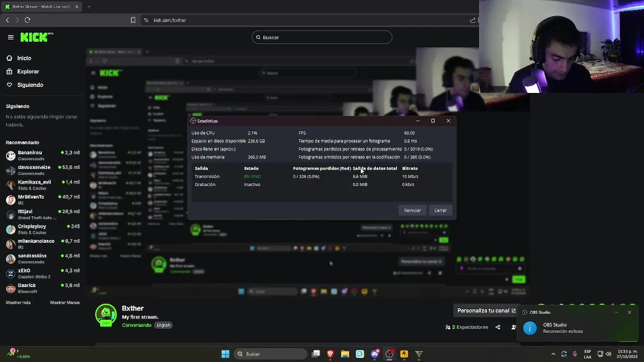Bookmark this page with the bookmark icon
This screenshot has height=362, width=644.
133,20
